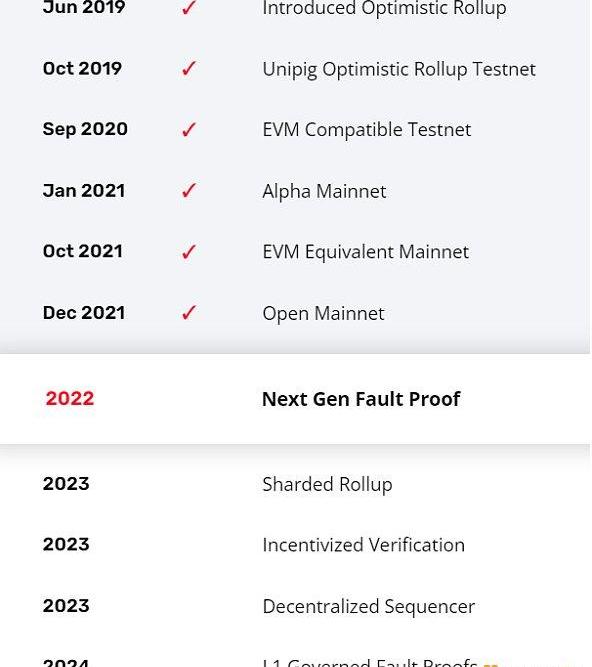Select the EVM Compatible Testnet text
The image size is (592, 667).
point(367,130)
